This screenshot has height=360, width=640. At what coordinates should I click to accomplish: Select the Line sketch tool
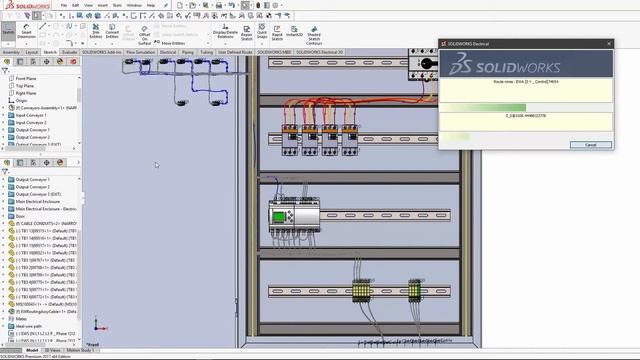pos(42,26)
